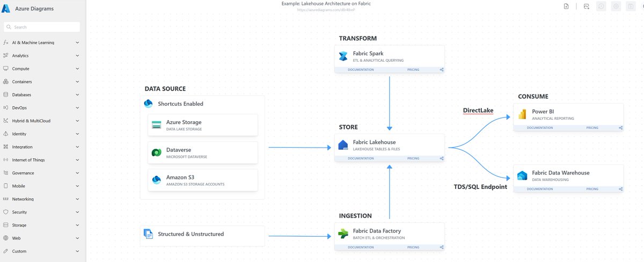Screen dimensions: 644x262
Task: Open the Governance category
Action: tap(43, 173)
